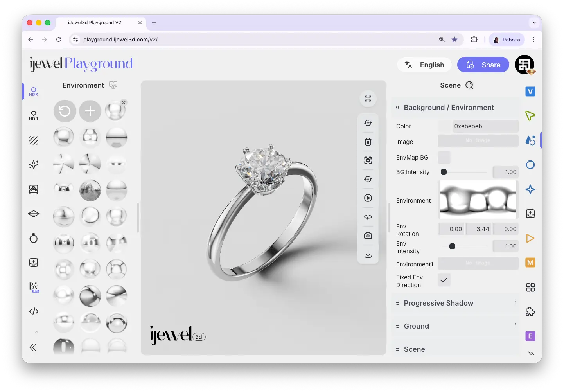Click the guide icon beside Environment heading

coord(113,85)
